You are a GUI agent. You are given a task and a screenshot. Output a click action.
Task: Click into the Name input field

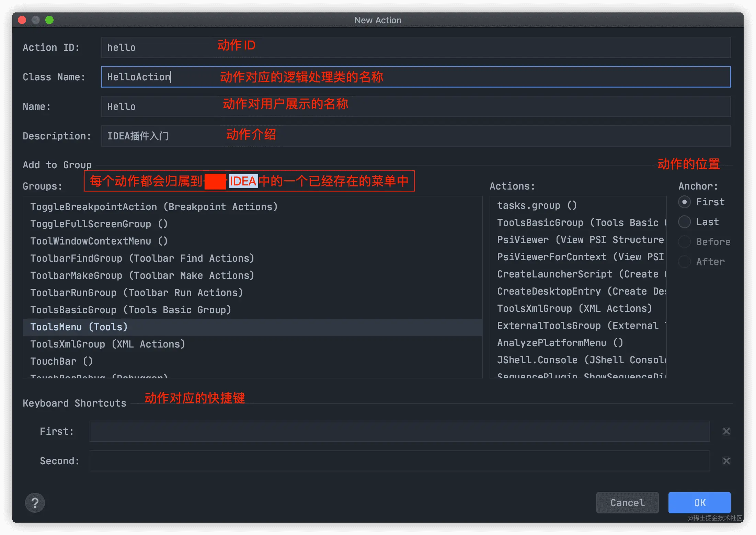(416, 106)
